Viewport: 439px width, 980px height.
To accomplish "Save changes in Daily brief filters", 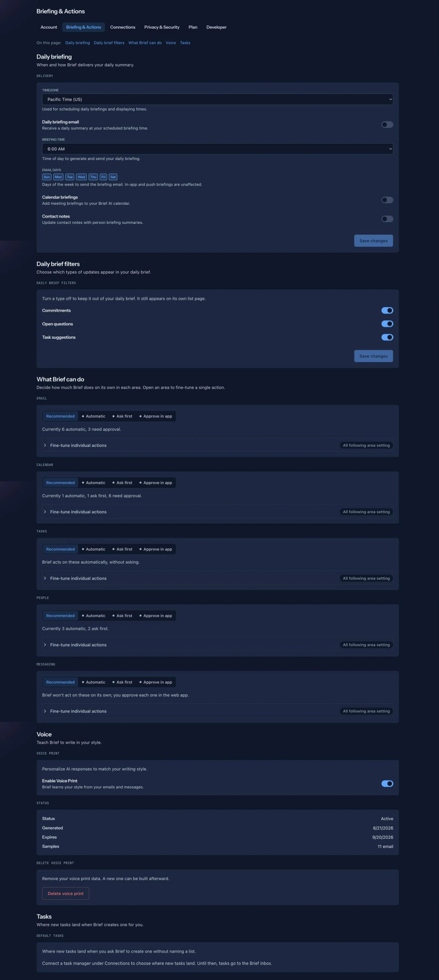I will [373, 356].
